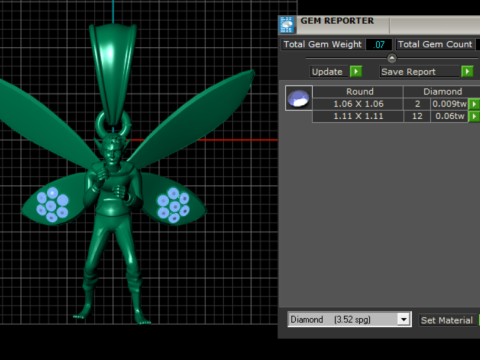
Task: Click the quantity cell showing 12
Action: pos(417,116)
